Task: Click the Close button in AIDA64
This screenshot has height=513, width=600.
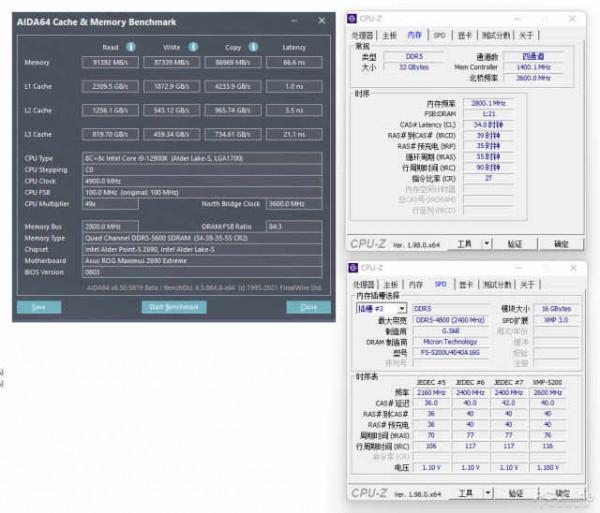Action: tap(308, 307)
